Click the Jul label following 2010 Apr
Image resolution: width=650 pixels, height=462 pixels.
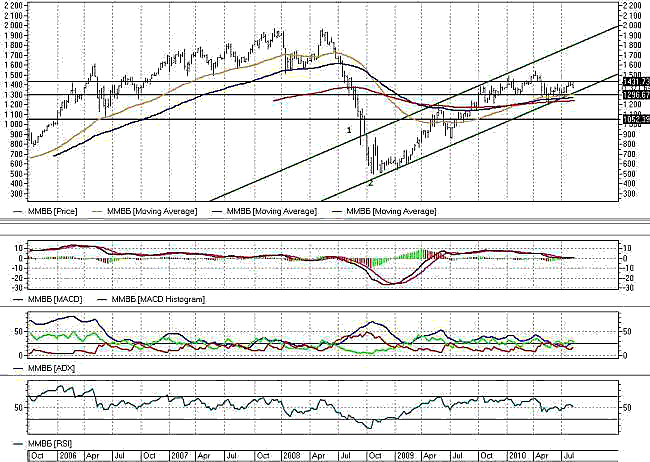click(569, 456)
